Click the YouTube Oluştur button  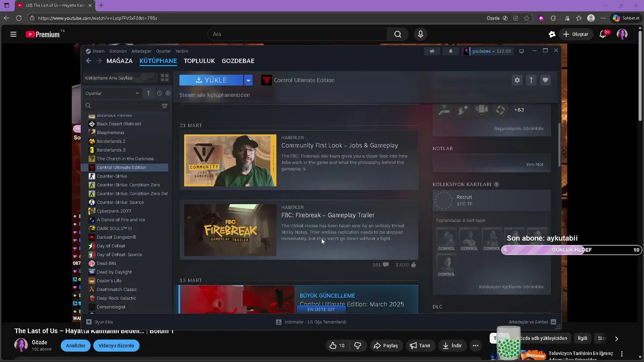pos(575,34)
